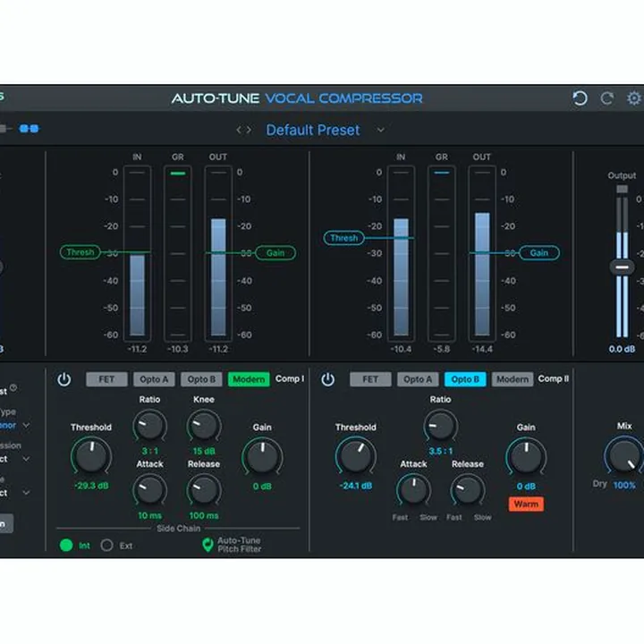Click the undo arrow icon
The height and width of the screenshot is (644, 644).
[580, 98]
